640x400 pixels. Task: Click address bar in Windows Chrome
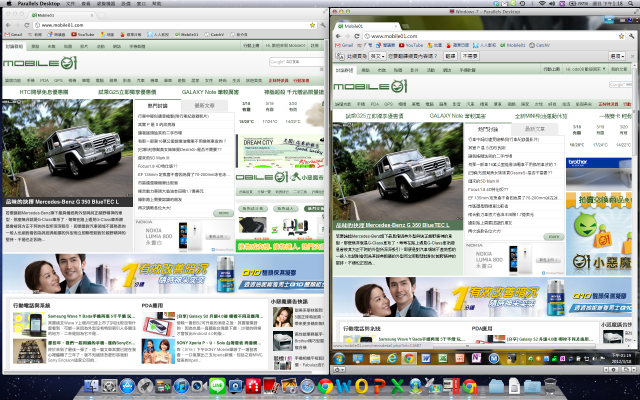coord(494,36)
